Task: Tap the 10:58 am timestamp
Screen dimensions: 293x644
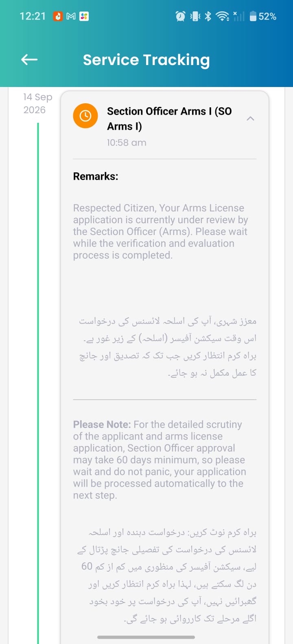Action: [127, 143]
